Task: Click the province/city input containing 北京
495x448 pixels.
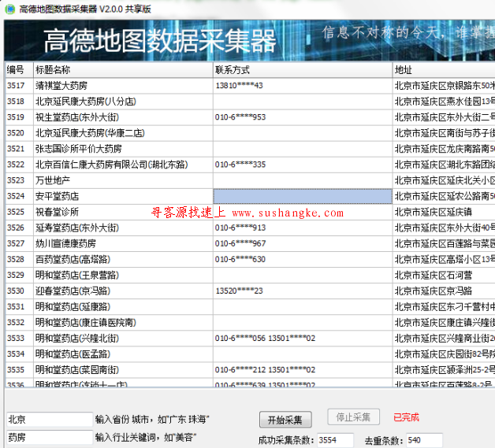Action: 50,420
